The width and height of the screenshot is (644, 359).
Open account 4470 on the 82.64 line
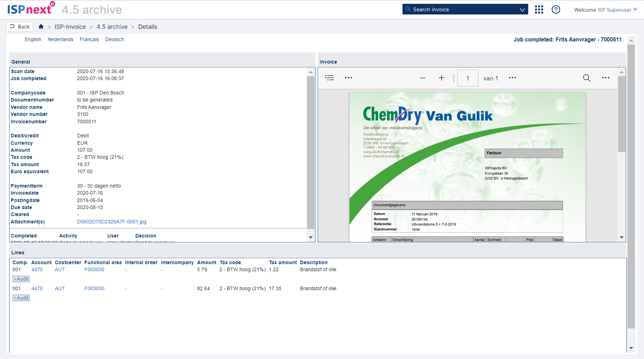37,288
